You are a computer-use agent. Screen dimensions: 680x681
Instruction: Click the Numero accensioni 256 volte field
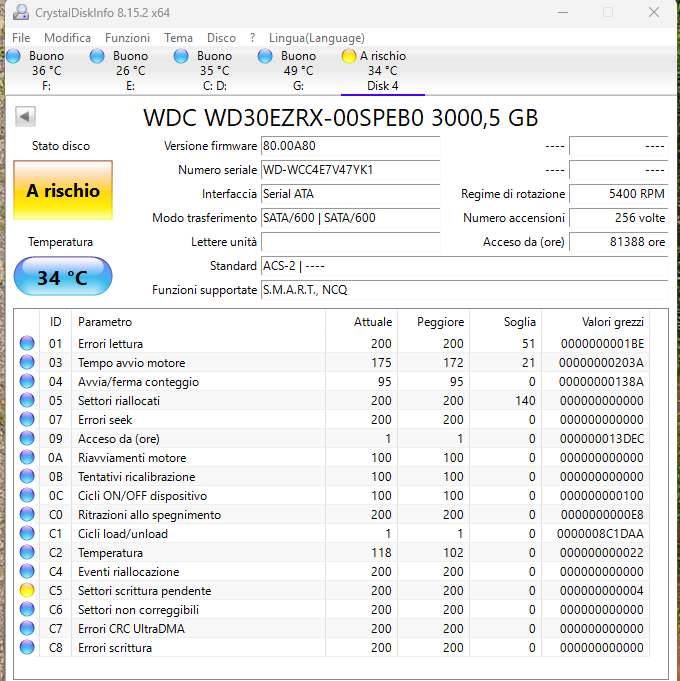(618, 218)
